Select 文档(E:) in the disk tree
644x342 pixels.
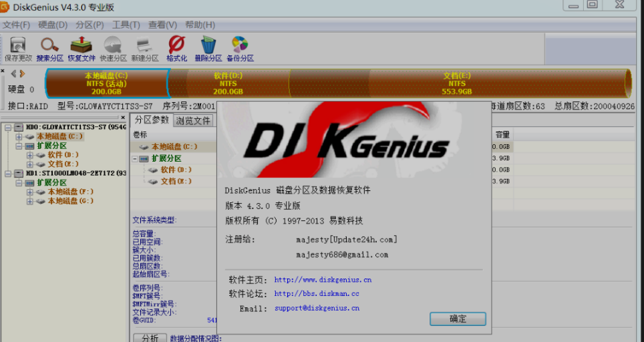point(63,164)
